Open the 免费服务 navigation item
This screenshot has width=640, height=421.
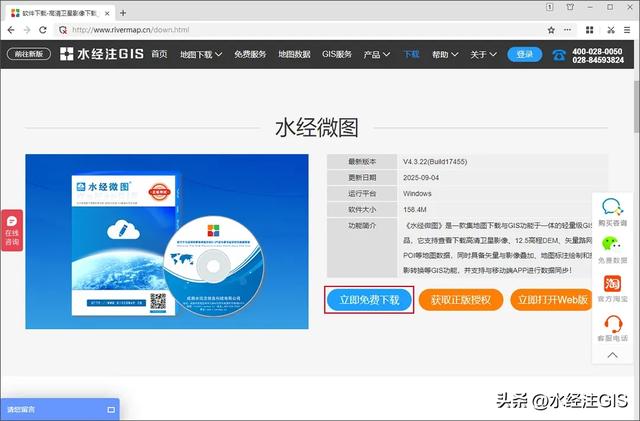click(x=250, y=54)
